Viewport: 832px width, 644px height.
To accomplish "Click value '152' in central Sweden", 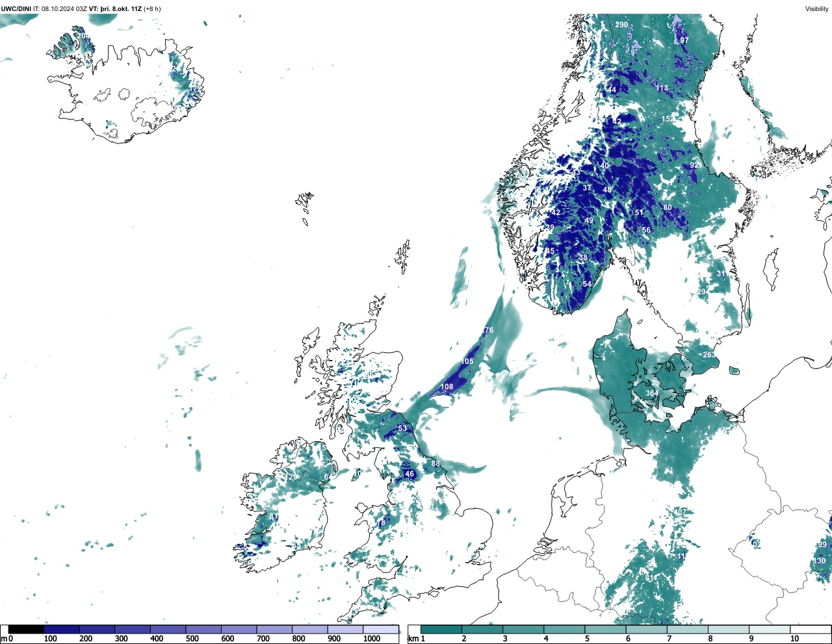I will point(668,119).
